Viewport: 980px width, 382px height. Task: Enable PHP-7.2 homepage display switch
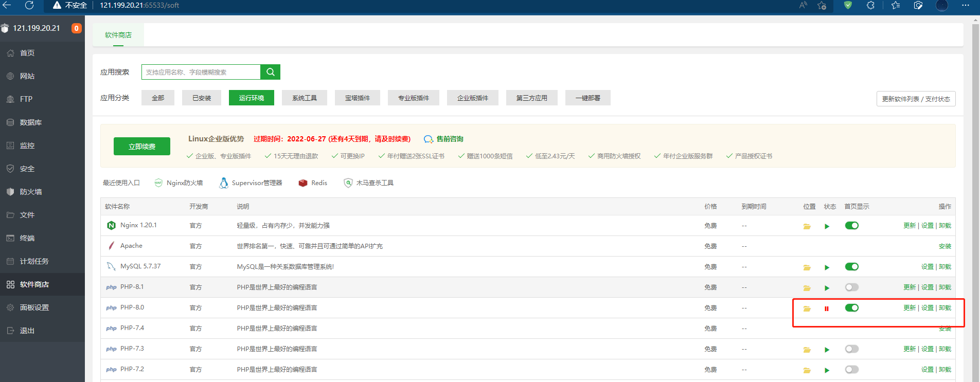pos(852,370)
